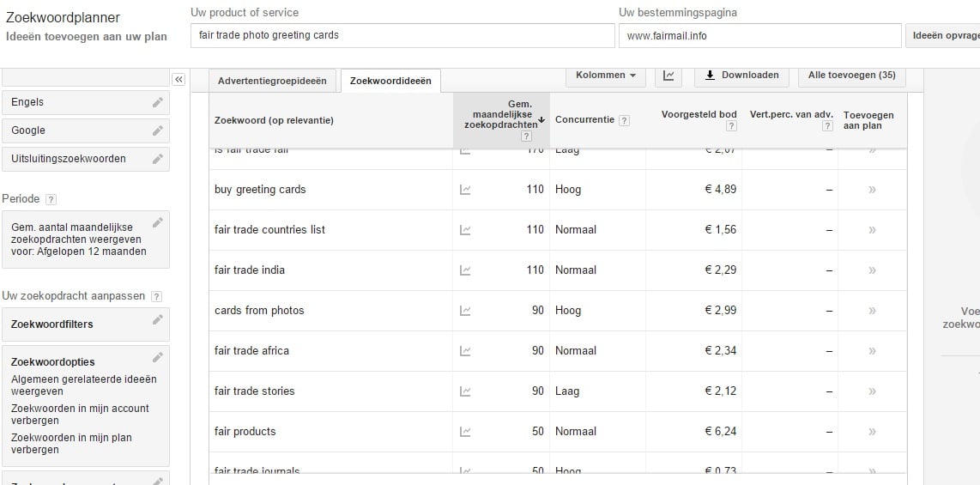Sort by the Concurrentie column header
This screenshot has width=980, height=485.
[584, 120]
